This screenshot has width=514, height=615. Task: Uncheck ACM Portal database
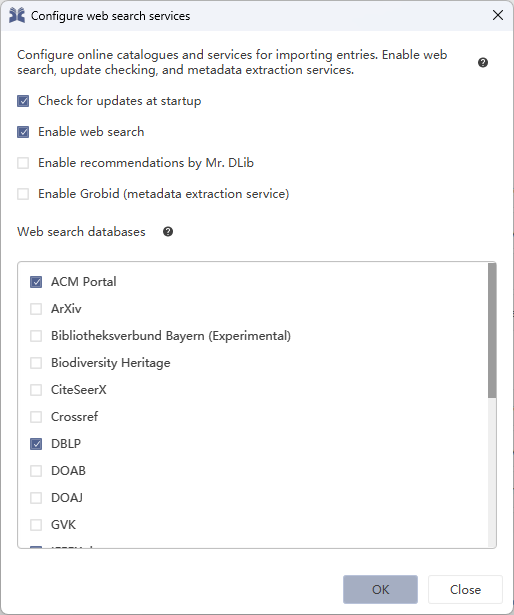coord(36,282)
